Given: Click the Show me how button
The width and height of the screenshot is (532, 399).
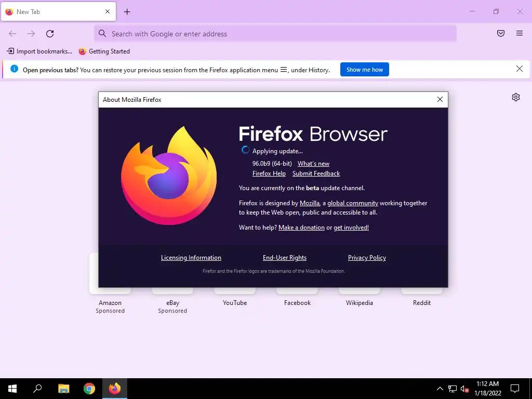Looking at the screenshot, I should [364, 70].
